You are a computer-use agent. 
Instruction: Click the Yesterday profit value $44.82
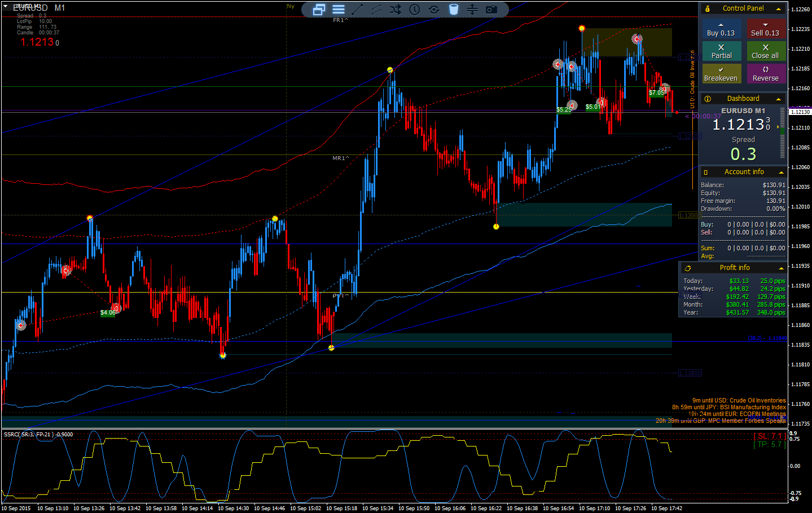[x=739, y=289]
